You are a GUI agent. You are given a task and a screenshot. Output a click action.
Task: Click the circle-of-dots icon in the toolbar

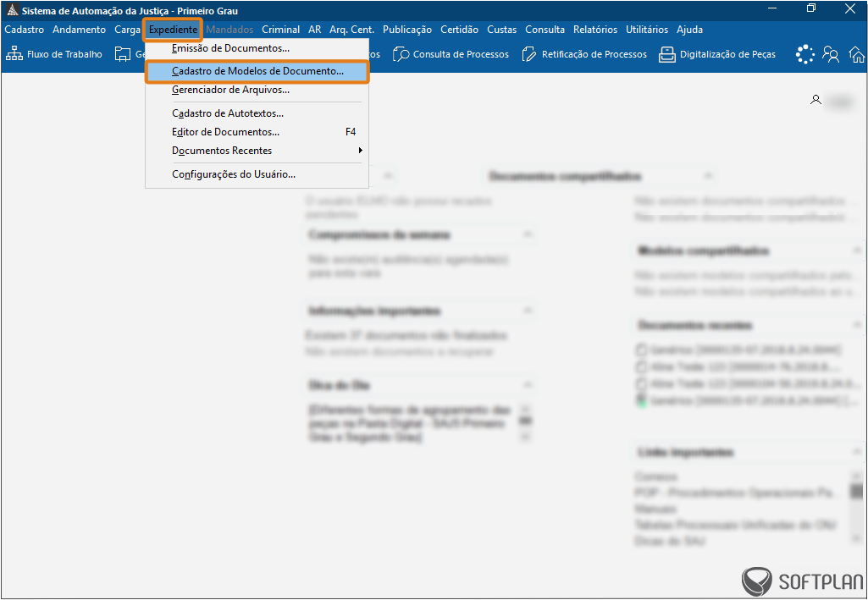pyautogui.click(x=805, y=54)
